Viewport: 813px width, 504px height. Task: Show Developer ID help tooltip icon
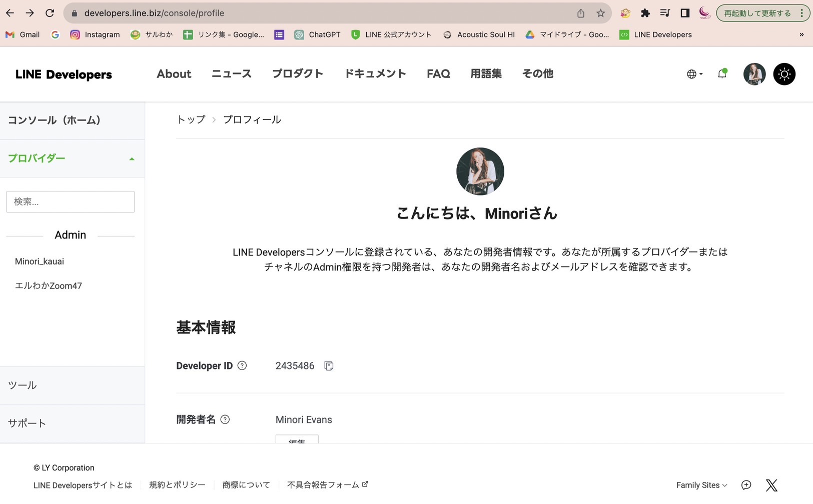[x=242, y=365]
